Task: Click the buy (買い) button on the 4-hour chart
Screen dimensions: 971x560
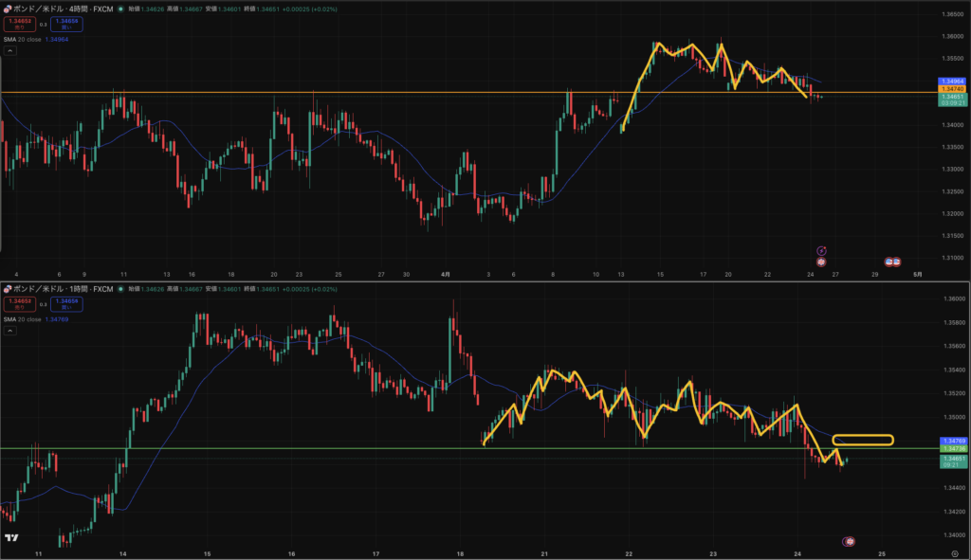Action: tap(67, 24)
